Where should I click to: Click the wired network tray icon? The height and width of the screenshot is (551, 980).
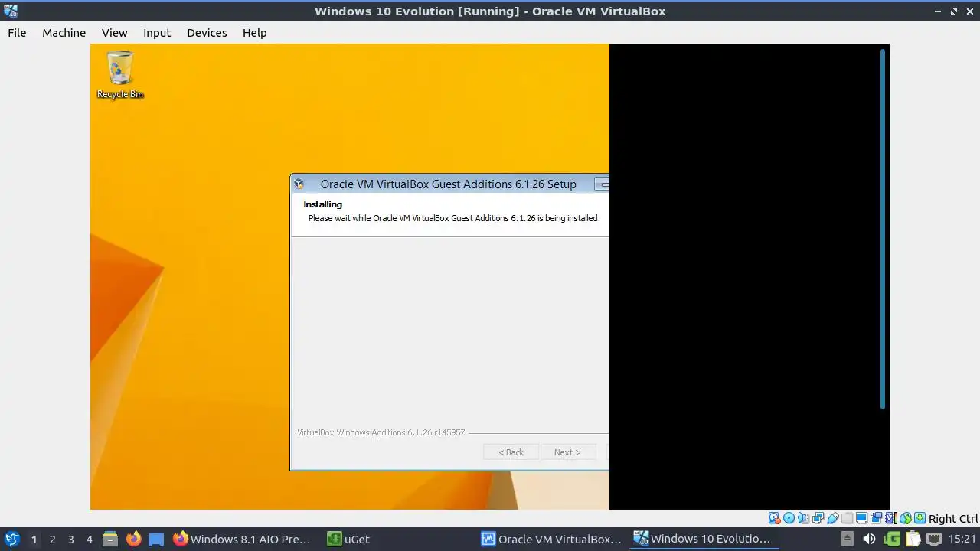[934, 539]
